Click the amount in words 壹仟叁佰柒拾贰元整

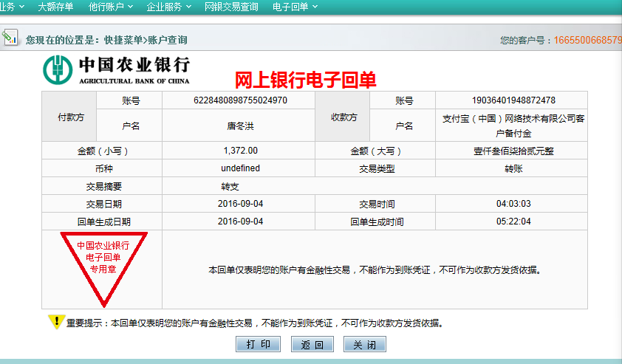pyautogui.click(x=513, y=151)
